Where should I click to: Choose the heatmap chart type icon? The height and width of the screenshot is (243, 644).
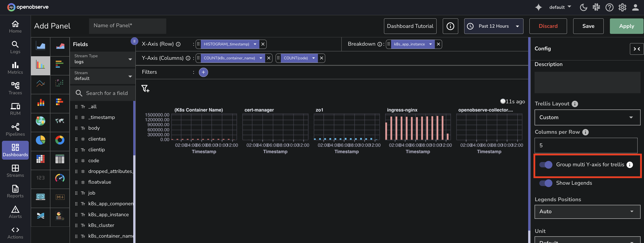41,159
